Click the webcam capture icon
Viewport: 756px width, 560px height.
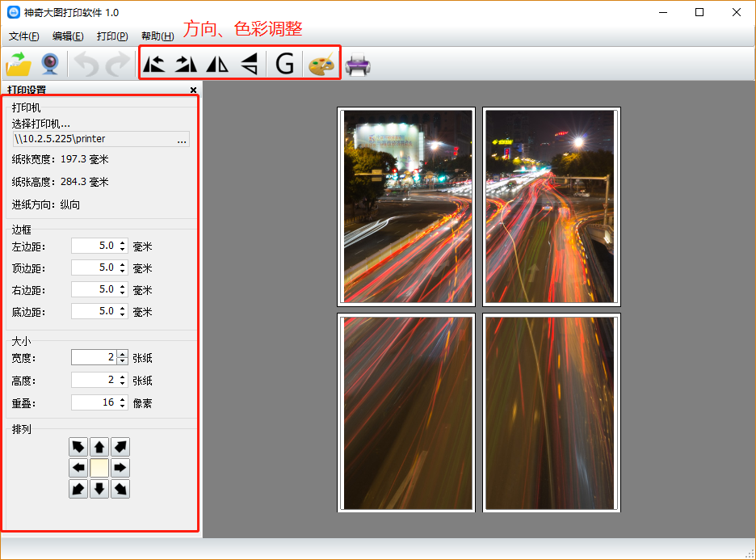click(50, 63)
